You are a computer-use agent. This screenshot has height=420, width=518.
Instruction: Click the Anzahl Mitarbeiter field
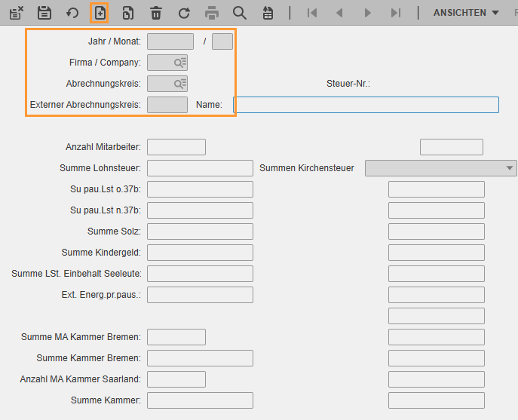pyautogui.click(x=176, y=147)
